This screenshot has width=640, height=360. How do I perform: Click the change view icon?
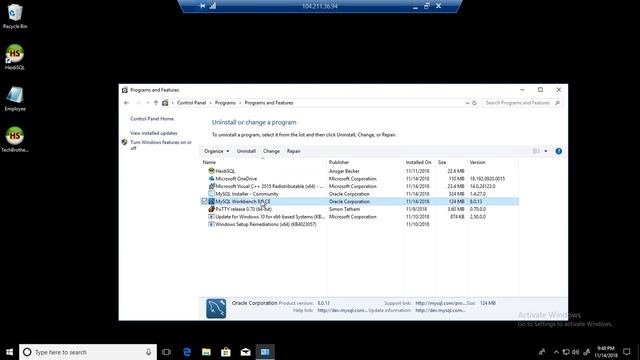pyautogui.click(x=536, y=151)
